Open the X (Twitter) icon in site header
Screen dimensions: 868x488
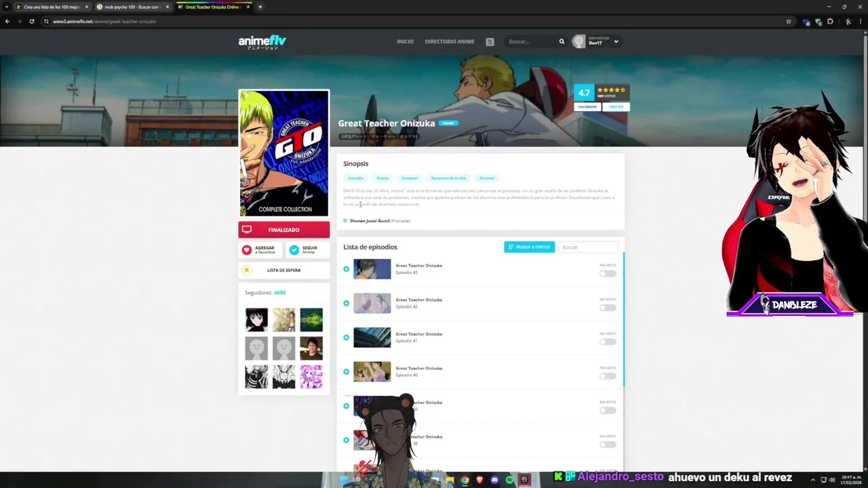(490, 42)
